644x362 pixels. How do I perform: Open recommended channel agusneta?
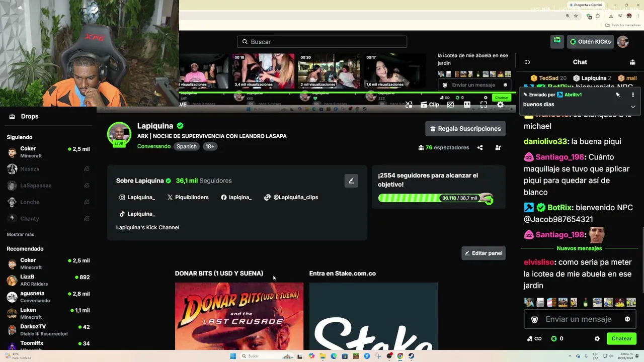pyautogui.click(x=48, y=297)
